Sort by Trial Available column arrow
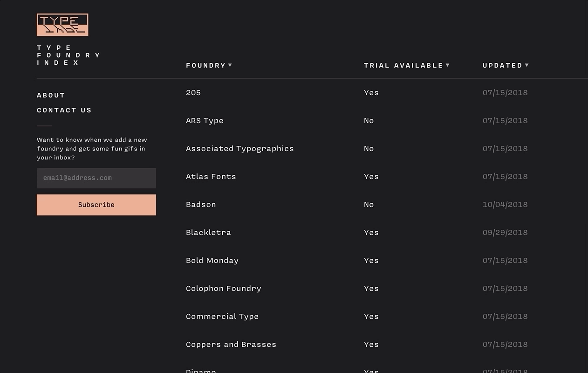Image resolution: width=588 pixels, height=373 pixels. tap(448, 65)
